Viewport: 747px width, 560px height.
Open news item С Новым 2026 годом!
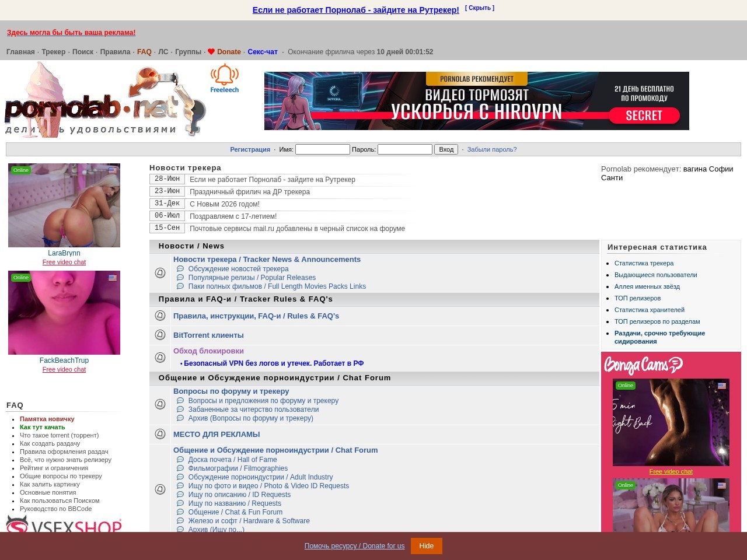click(225, 204)
